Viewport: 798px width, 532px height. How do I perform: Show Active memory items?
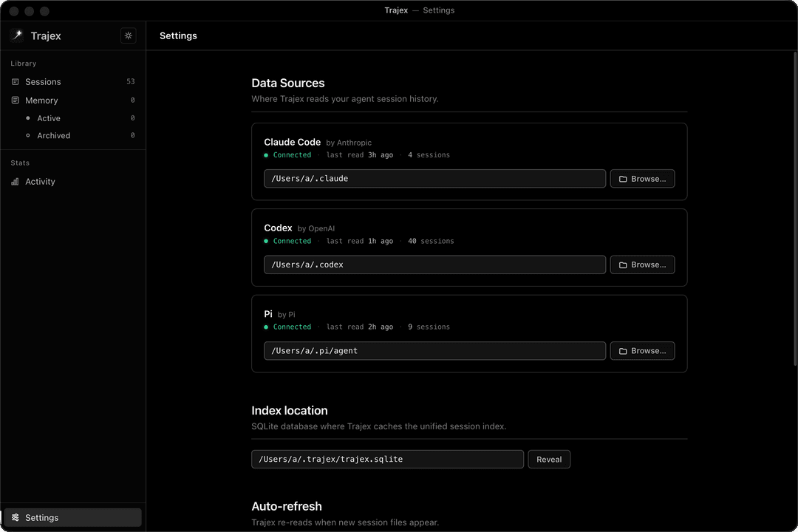(72, 118)
